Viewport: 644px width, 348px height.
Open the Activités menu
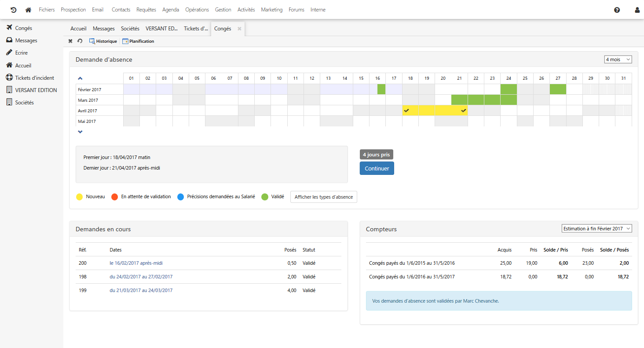[246, 10]
